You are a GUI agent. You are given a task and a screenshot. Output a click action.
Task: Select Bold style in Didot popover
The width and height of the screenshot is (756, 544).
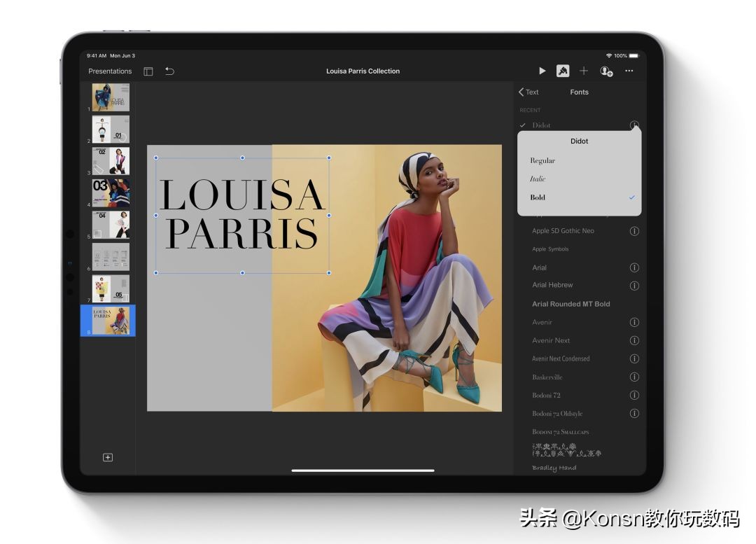click(538, 197)
